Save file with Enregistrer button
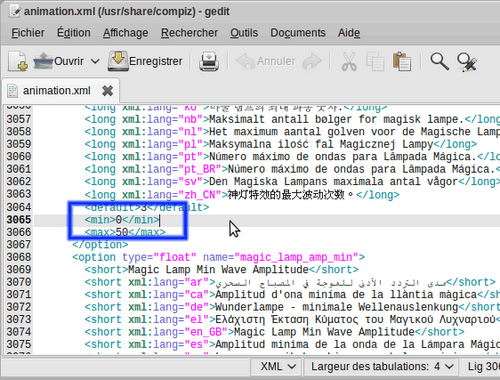 point(145,61)
